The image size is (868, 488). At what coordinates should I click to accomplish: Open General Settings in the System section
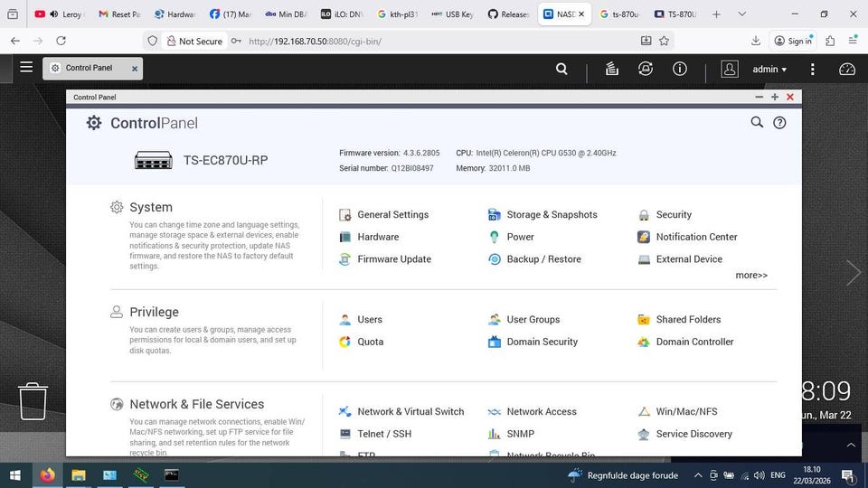click(383, 215)
